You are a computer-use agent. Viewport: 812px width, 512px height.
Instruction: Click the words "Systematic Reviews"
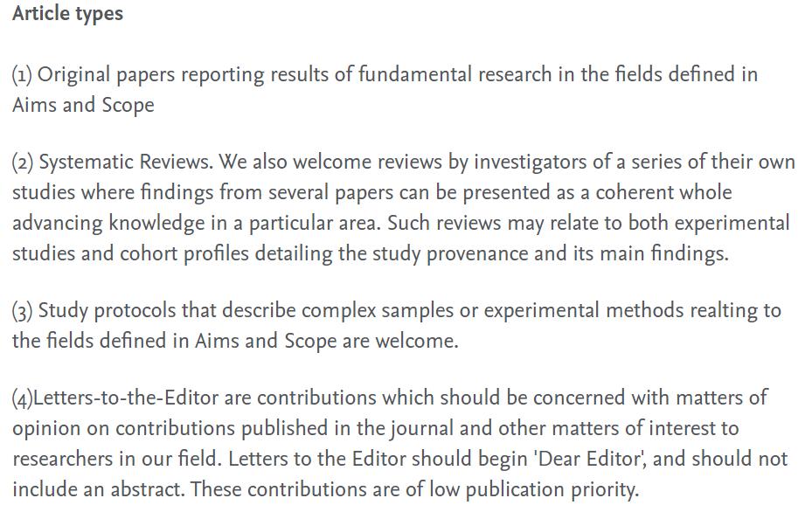[124, 162]
